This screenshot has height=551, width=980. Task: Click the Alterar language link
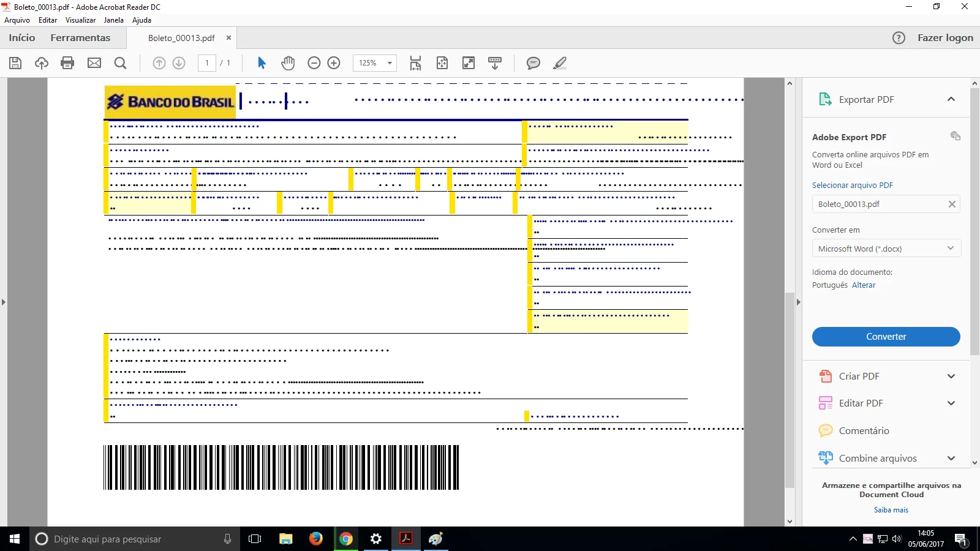pos(864,285)
